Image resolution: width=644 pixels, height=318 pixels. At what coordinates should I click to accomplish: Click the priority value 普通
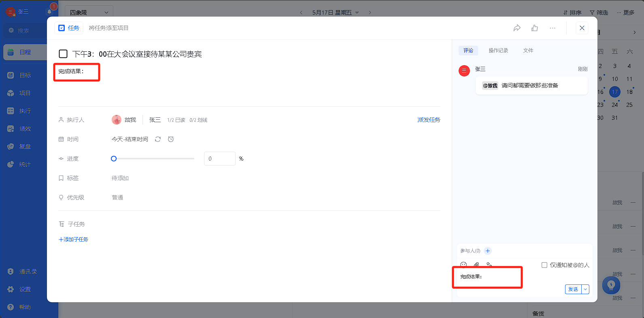click(x=117, y=197)
